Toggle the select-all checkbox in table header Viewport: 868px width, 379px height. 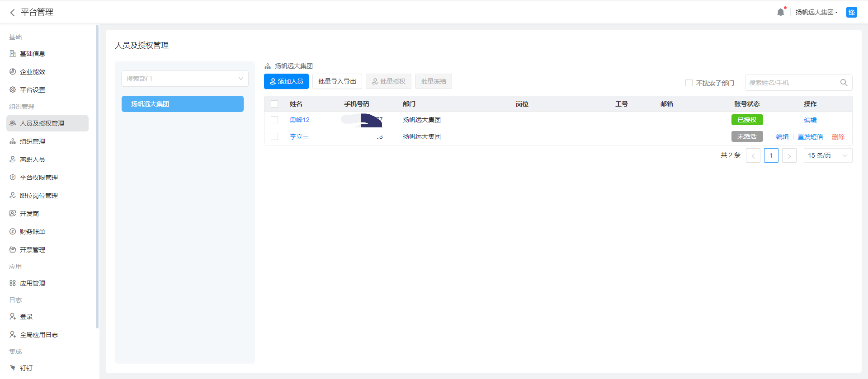[x=274, y=104]
